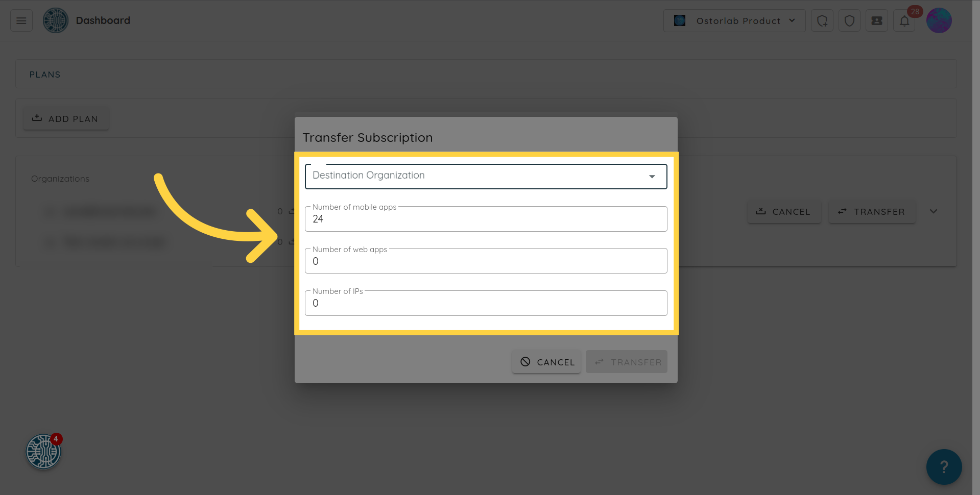Viewport: 980px width, 495px height.
Task: Open the Ostorlab Product organization selector
Action: click(734, 21)
